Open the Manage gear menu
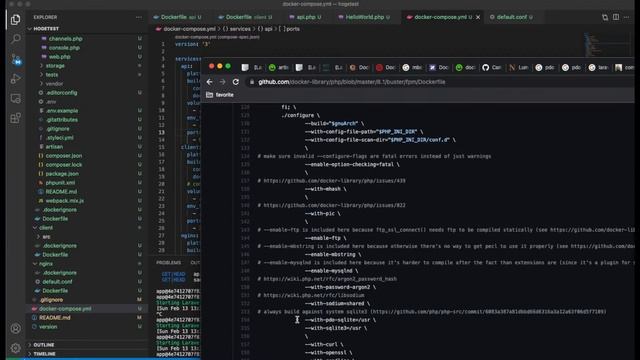Viewport: 640px width, 360px height. click(15, 348)
